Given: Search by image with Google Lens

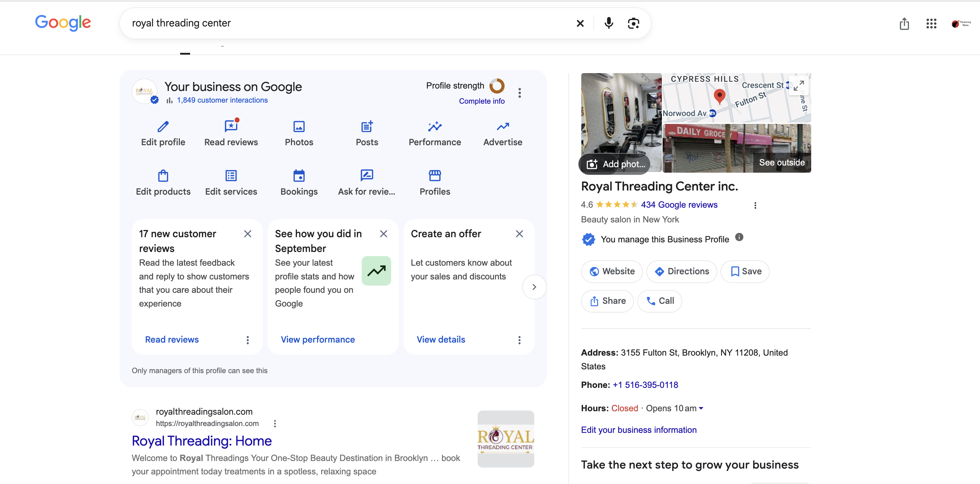Looking at the screenshot, I should coord(633,23).
